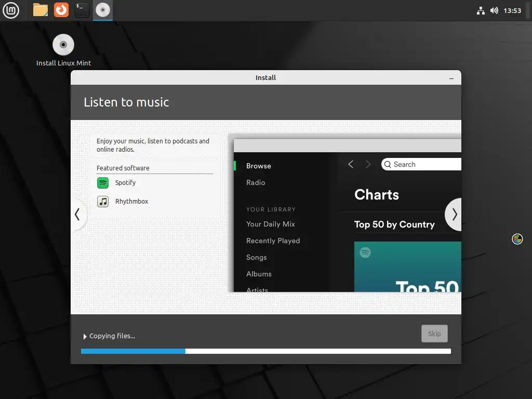Click the Spotify label text

tap(125, 182)
